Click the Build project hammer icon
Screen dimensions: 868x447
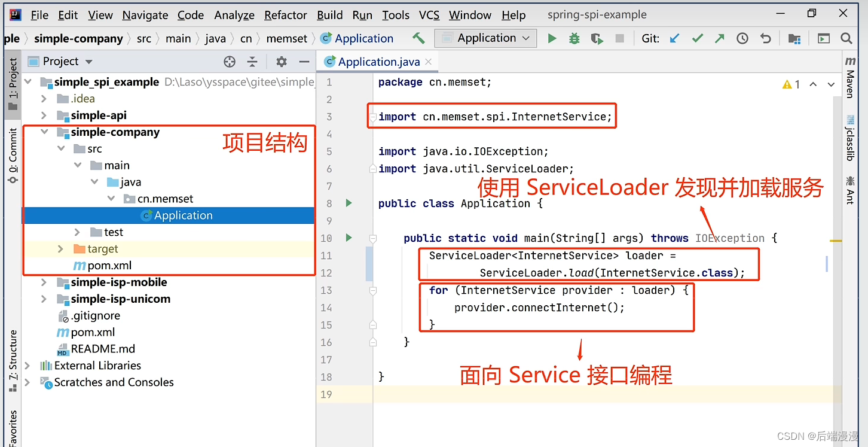418,38
